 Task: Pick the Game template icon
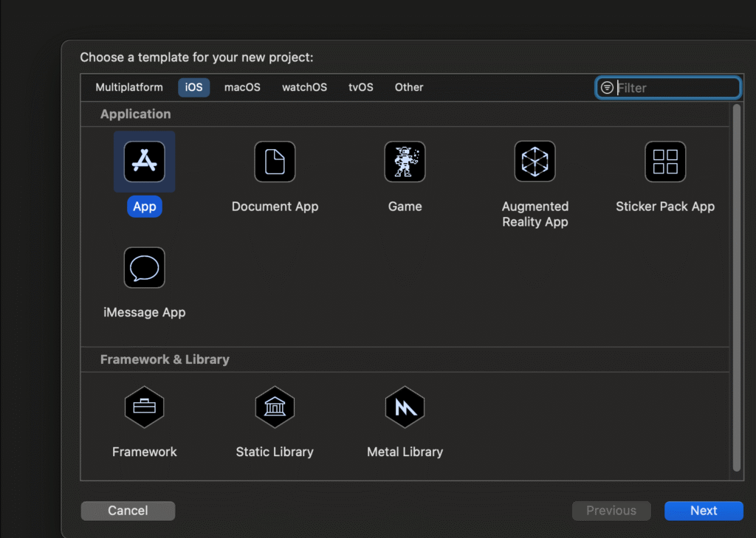tap(405, 162)
